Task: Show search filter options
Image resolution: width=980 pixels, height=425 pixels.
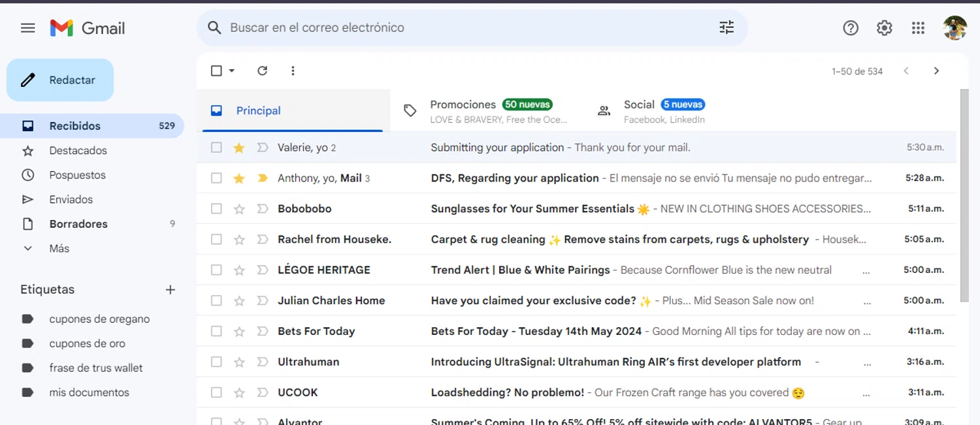Action: tap(727, 27)
